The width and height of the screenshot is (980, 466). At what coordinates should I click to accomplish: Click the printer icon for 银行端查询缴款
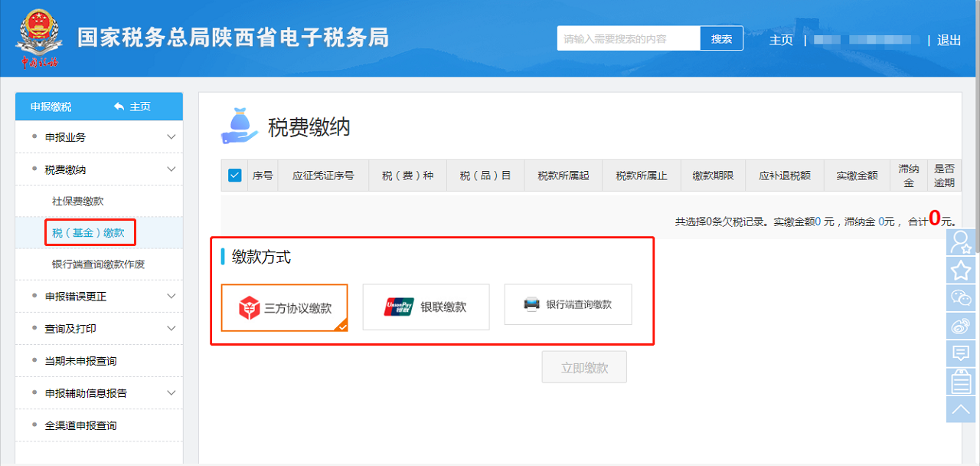pyautogui.click(x=532, y=304)
